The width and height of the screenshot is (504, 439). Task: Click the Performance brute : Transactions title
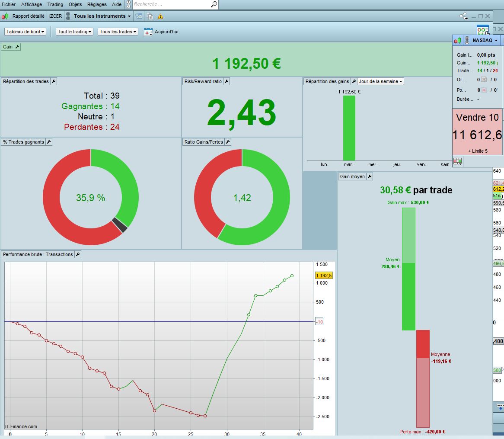pos(38,254)
